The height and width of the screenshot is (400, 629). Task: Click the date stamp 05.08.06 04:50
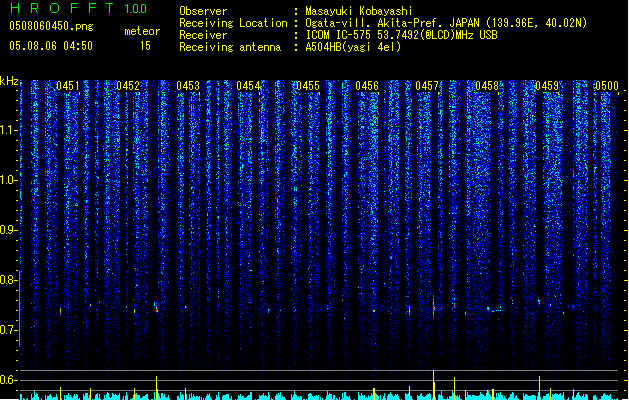(x=51, y=46)
